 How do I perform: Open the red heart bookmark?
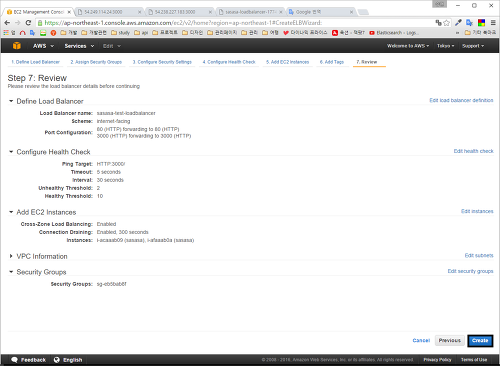(x=305, y=33)
